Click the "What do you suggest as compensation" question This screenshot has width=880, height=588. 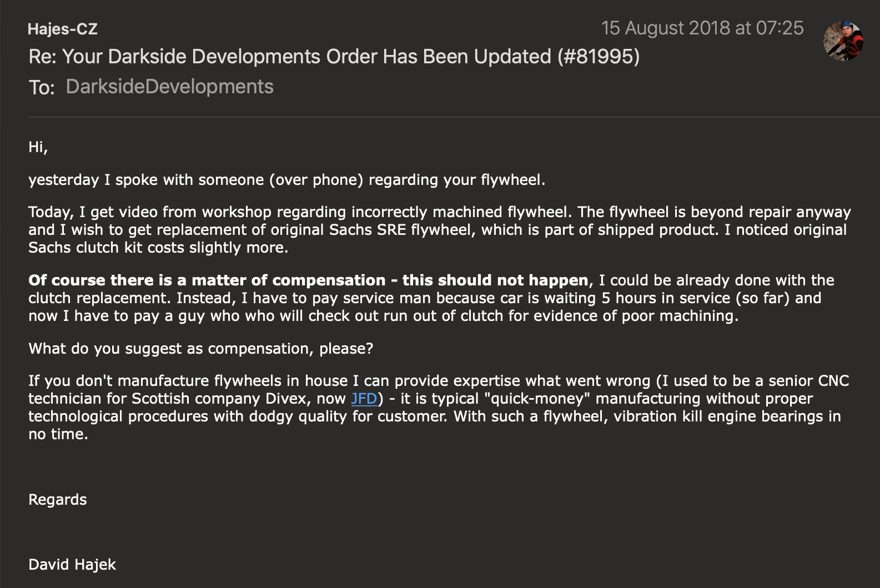[x=200, y=349]
